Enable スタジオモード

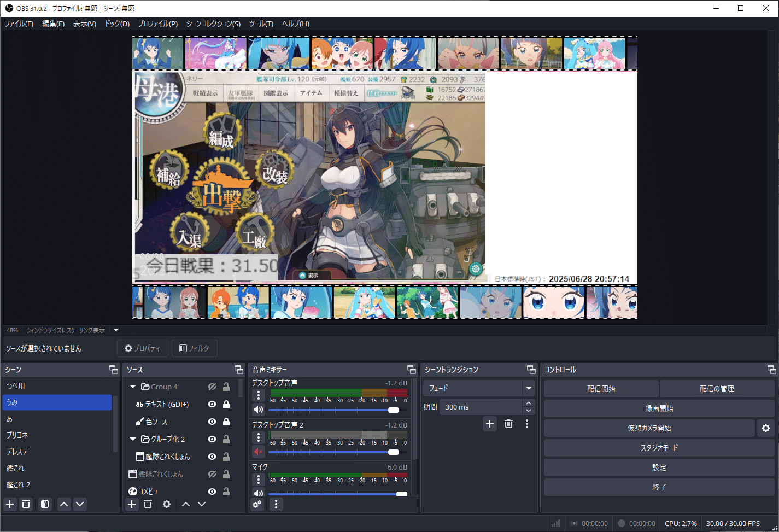pyautogui.click(x=659, y=448)
